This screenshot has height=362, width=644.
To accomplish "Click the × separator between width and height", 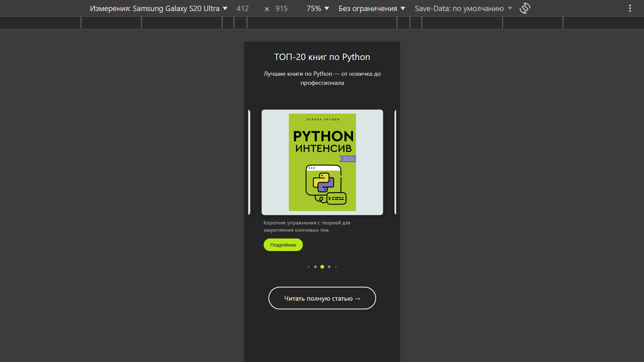I will 267,9.
